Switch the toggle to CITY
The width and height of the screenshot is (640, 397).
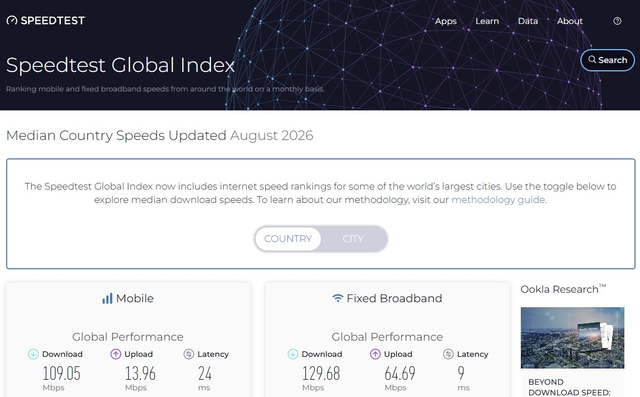(353, 239)
